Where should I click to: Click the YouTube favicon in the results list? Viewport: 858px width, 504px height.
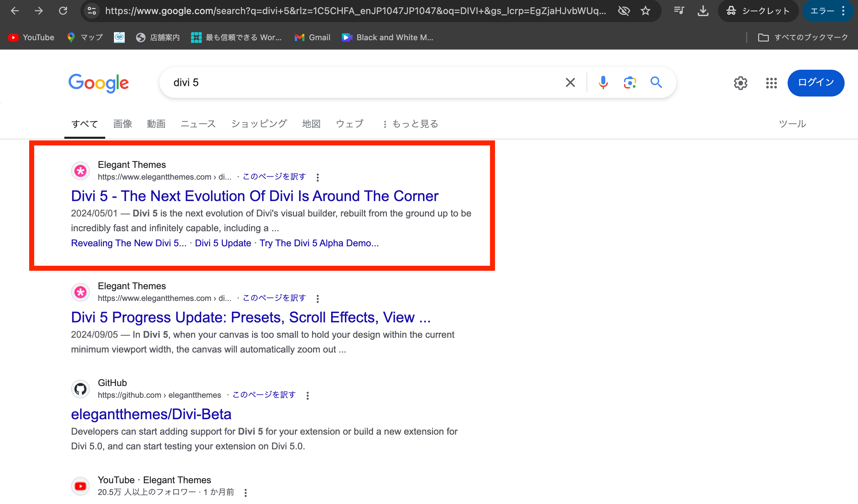(x=80, y=486)
